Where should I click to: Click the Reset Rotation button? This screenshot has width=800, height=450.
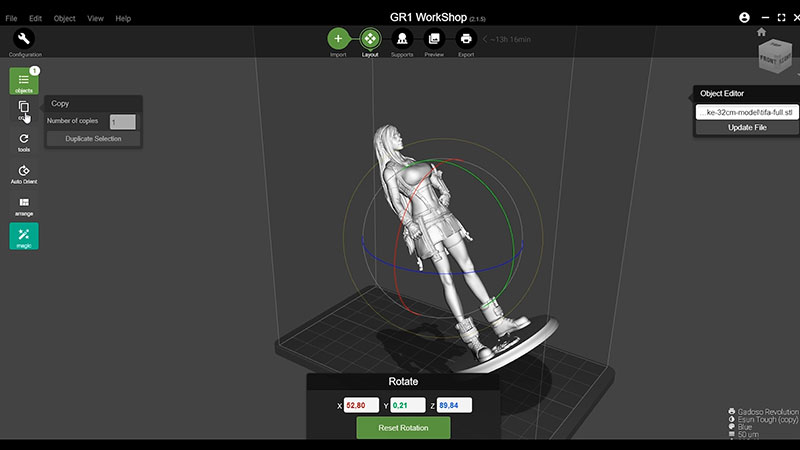click(x=403, y=428)
